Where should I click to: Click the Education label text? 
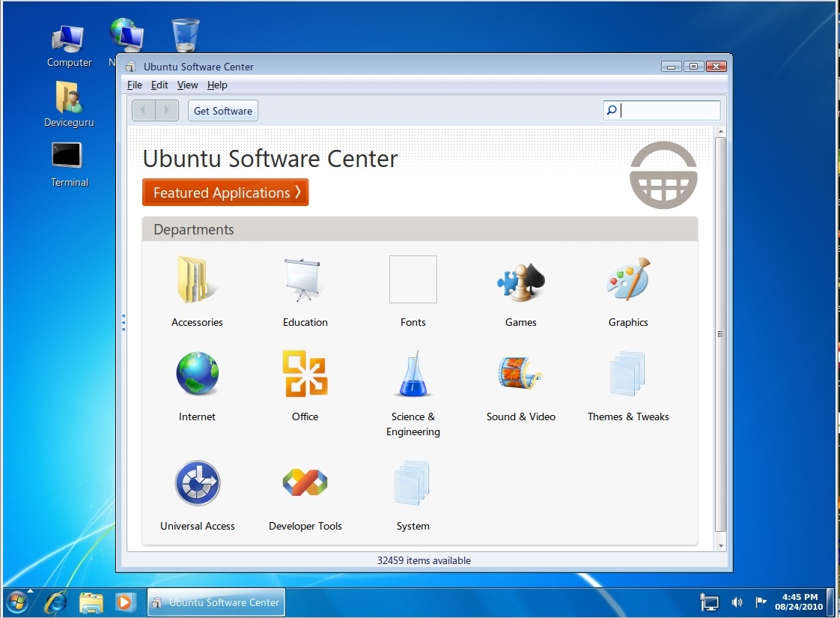pyautogui.click(x=305, y=322)
